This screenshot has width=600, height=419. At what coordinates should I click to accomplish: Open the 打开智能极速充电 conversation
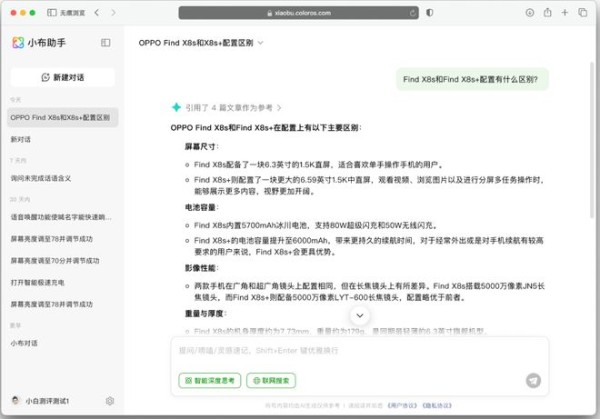click(38, 282)
